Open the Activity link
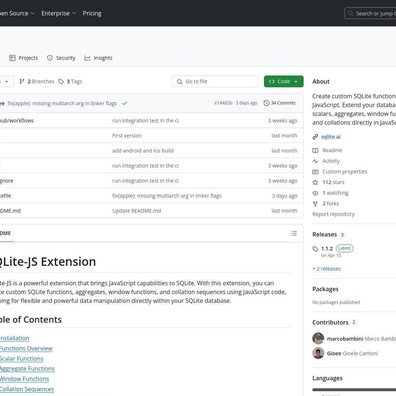396x396 pixels. pos(331,161)
